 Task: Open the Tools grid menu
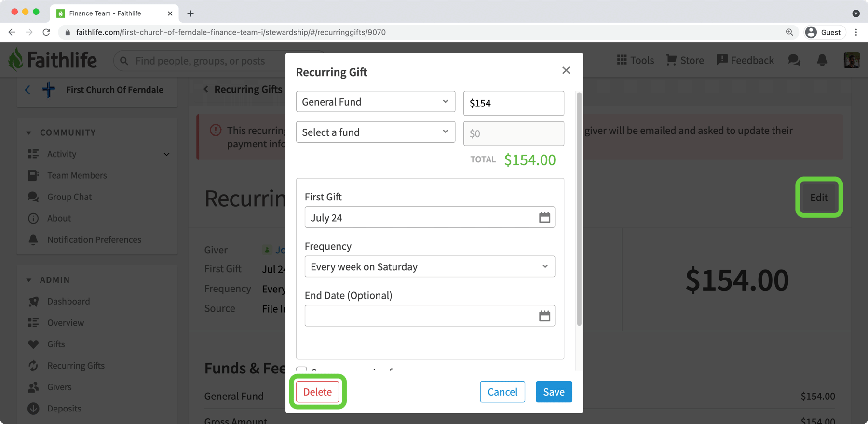(x=636, y=60)
